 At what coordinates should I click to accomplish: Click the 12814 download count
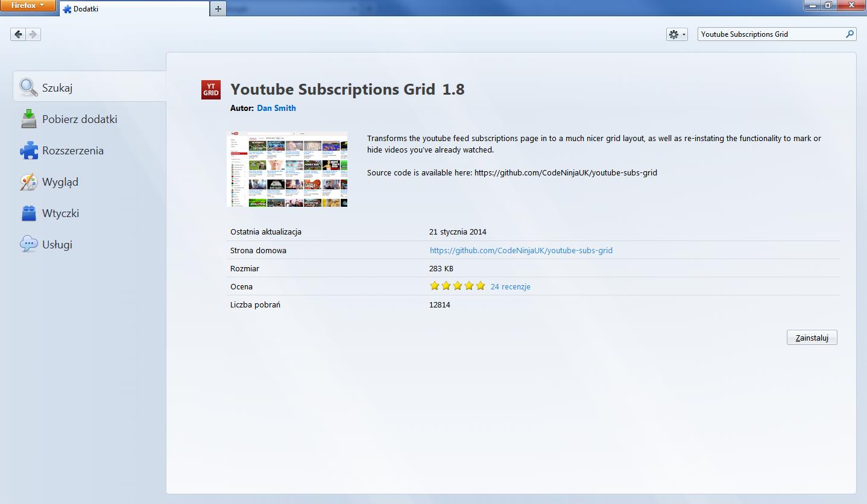(x=440, y=304)
